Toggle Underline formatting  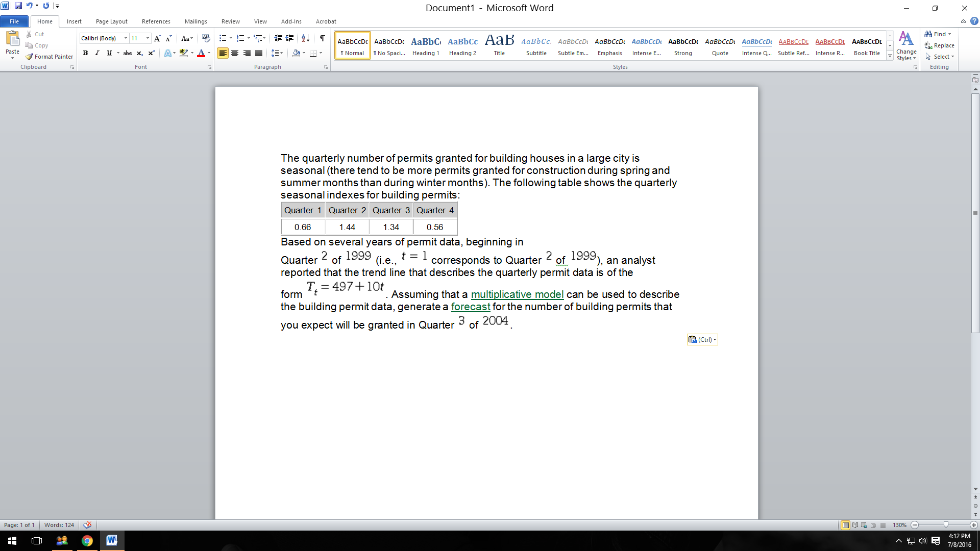(x=109, y=53)
